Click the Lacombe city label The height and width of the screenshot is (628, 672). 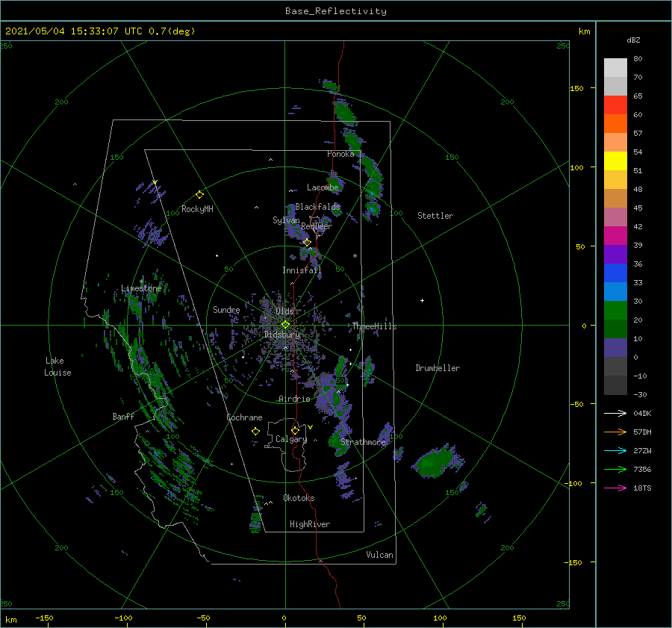(x=323, y=187)
